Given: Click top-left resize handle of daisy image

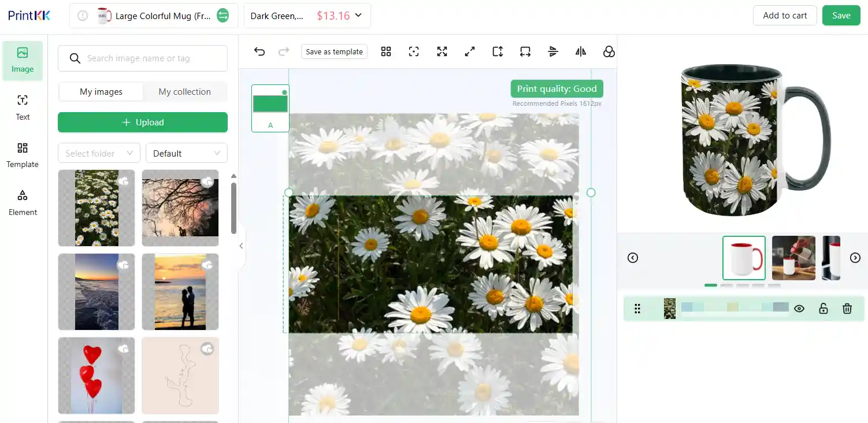Looking at the screenshot, I should (289, 192).
